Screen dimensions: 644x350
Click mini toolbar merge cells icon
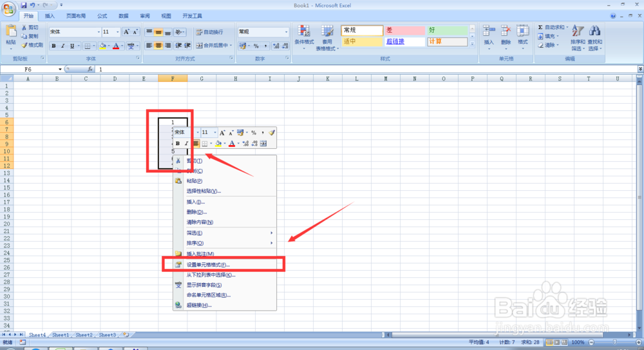(x=263, y=143)
